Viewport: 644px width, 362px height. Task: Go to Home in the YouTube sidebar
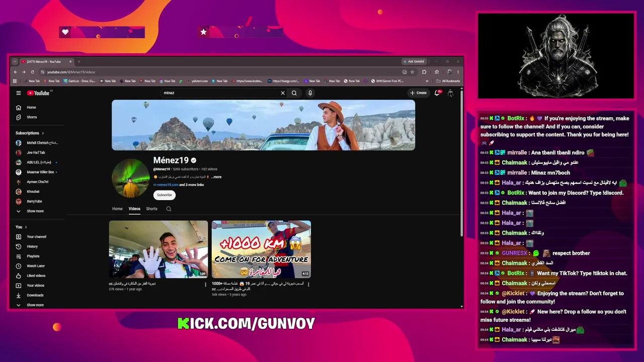point(38,108)
